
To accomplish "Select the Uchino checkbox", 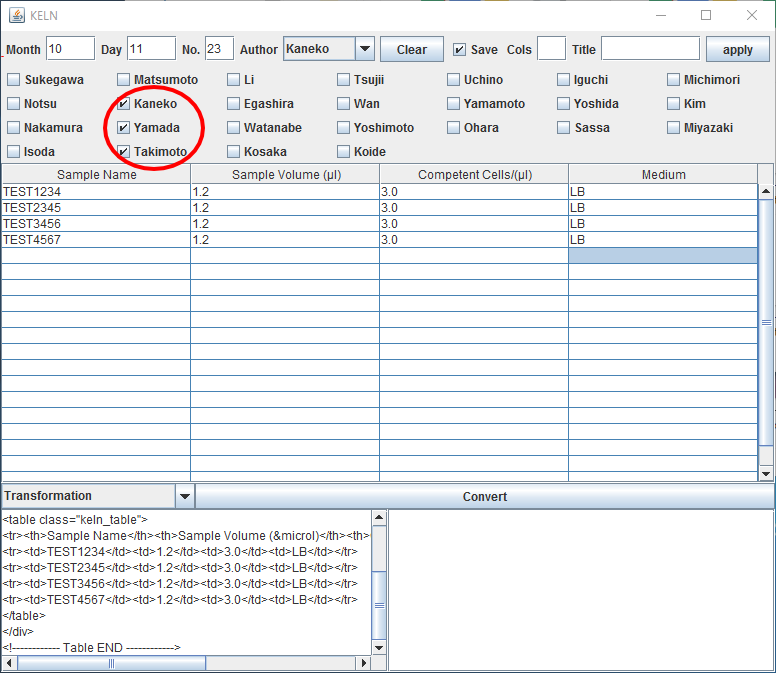I will point(453,80).
